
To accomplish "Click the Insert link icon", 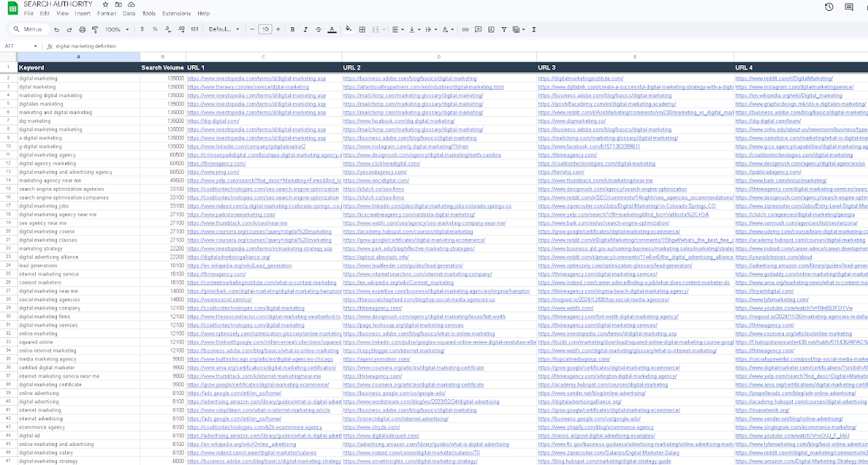I will (465, 29).
